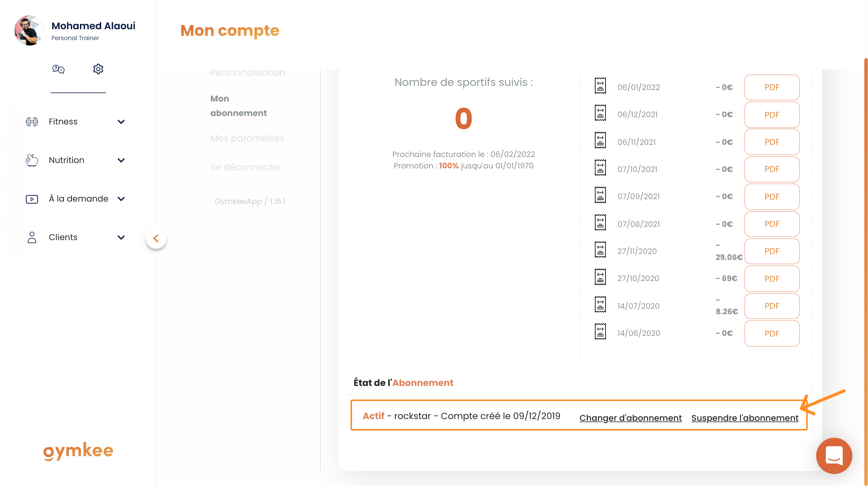Click the sportifs suivis count 0
The image size is (868, 486).
[x=464, y=118]
